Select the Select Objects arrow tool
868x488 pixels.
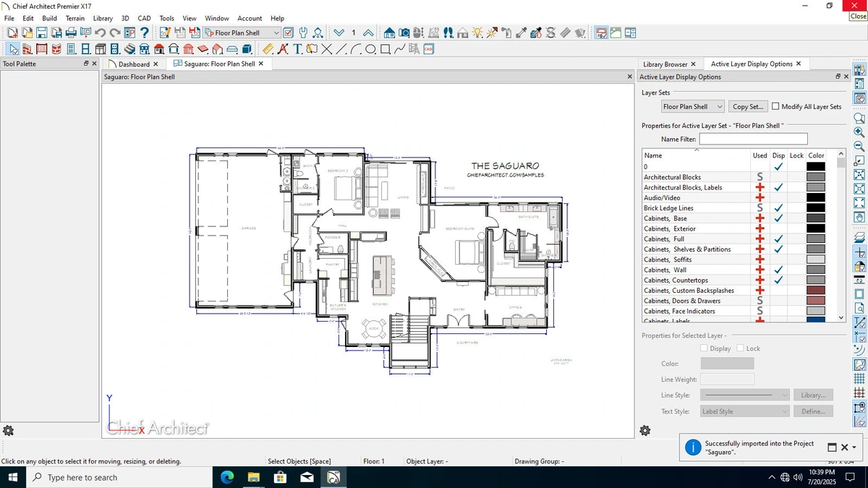[13, 49]
